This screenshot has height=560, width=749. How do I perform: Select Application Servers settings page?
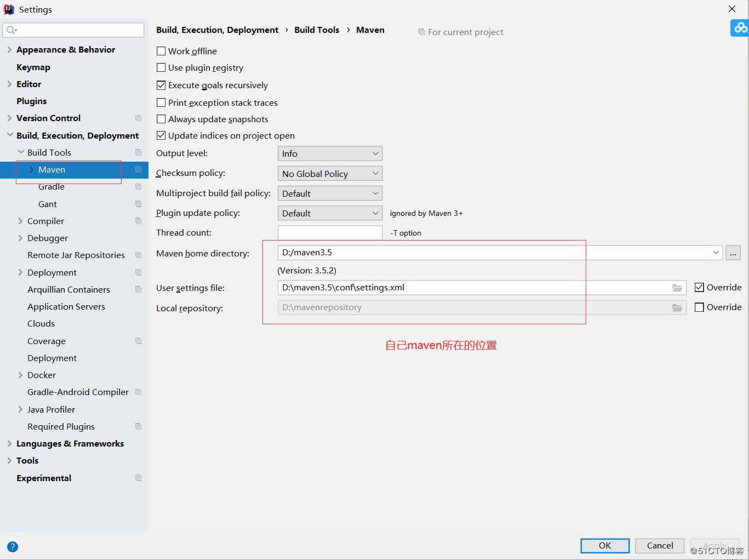66,306
